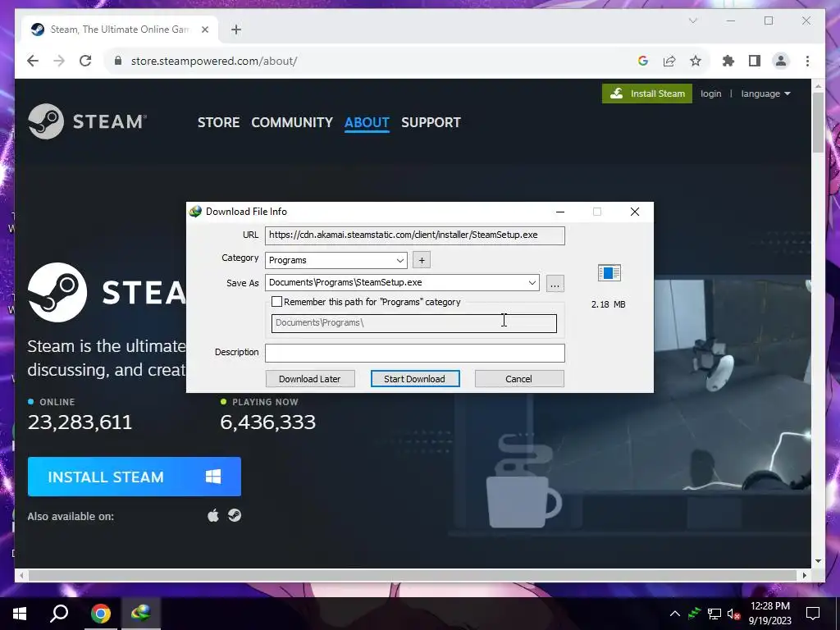
Task: Cancel the download dialog
Action: pos(518,379)
